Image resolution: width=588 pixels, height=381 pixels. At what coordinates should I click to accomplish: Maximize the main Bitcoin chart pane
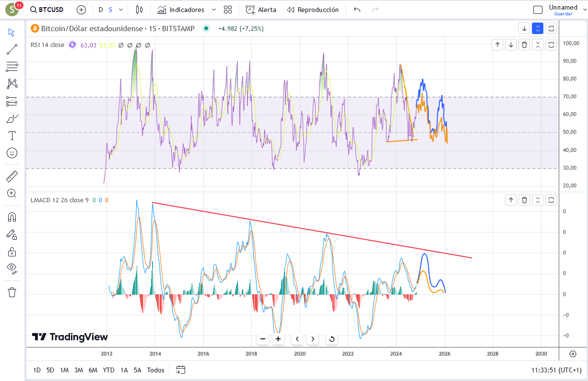pos(552,28)
